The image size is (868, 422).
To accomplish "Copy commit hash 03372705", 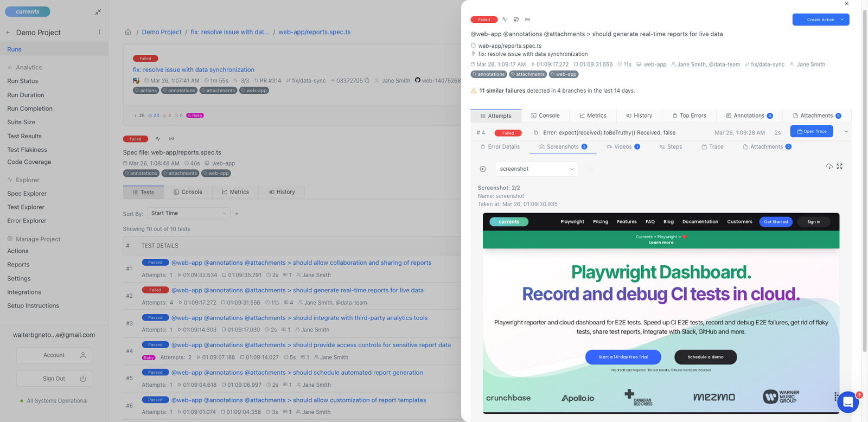I will [367, 80].
